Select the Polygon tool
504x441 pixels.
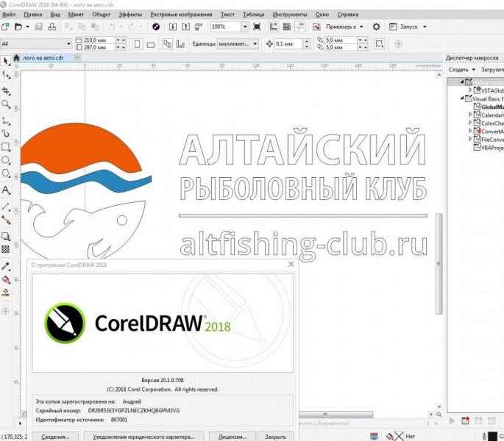[x=5, y=173]
